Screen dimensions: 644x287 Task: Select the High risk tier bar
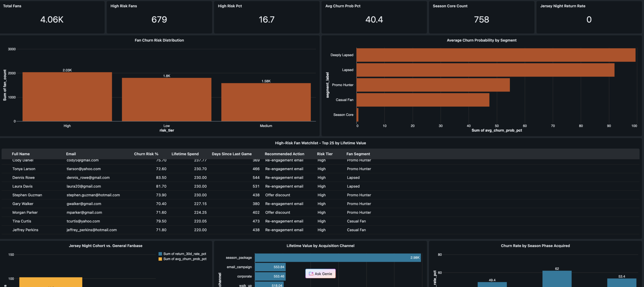click(67, 97)
